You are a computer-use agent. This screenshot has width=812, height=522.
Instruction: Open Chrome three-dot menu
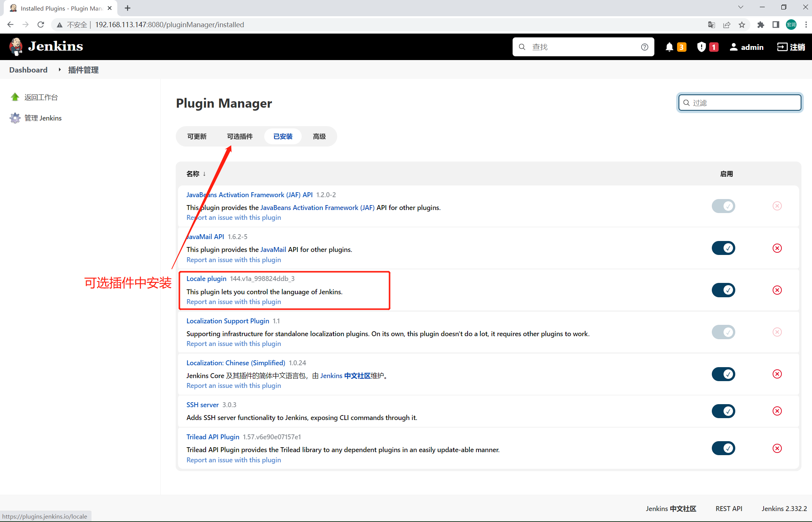(806, 25)
